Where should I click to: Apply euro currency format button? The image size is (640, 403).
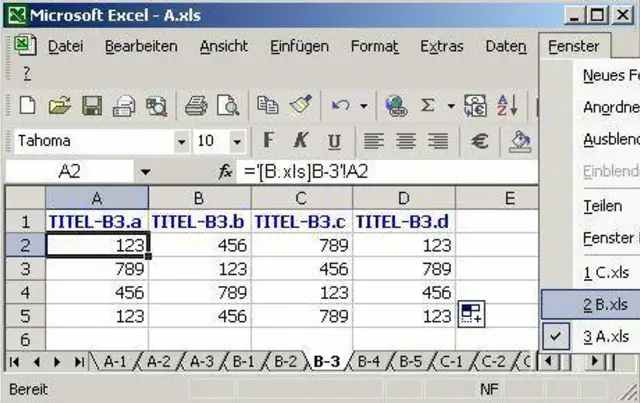tap(480, 141)
